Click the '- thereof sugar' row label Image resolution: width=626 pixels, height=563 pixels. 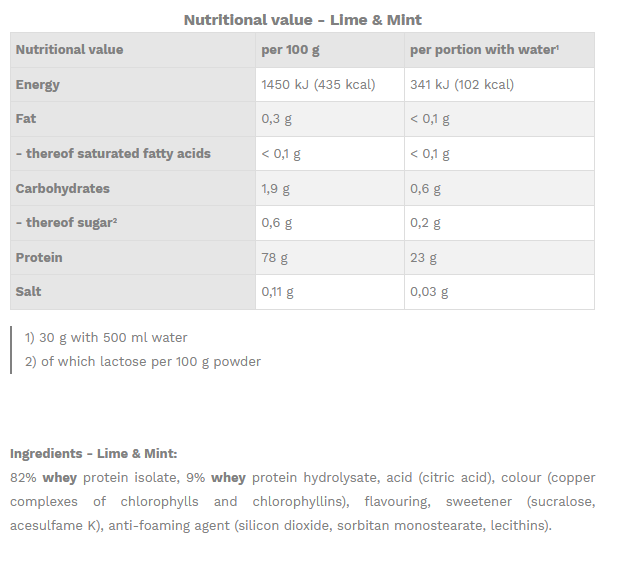67,223
